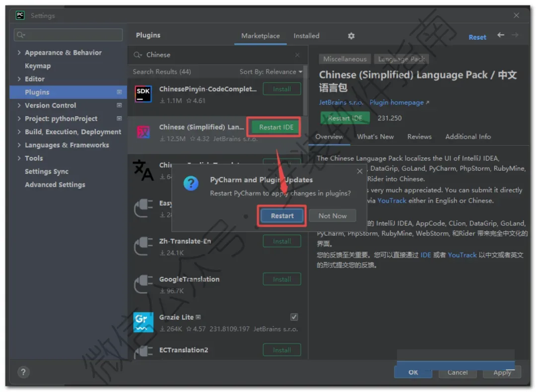
Task: Clear the Chinese plugin search text
Action: coord(297,55)
